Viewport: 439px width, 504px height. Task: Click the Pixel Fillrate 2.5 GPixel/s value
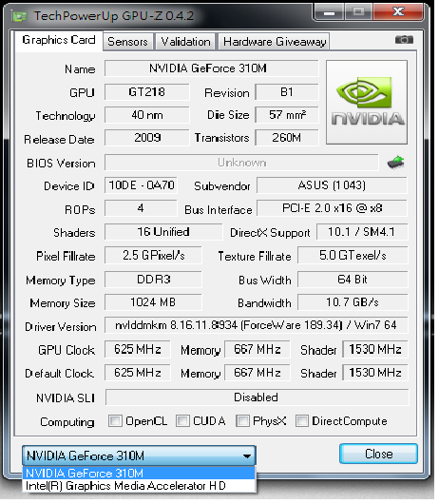coord(153,255)
